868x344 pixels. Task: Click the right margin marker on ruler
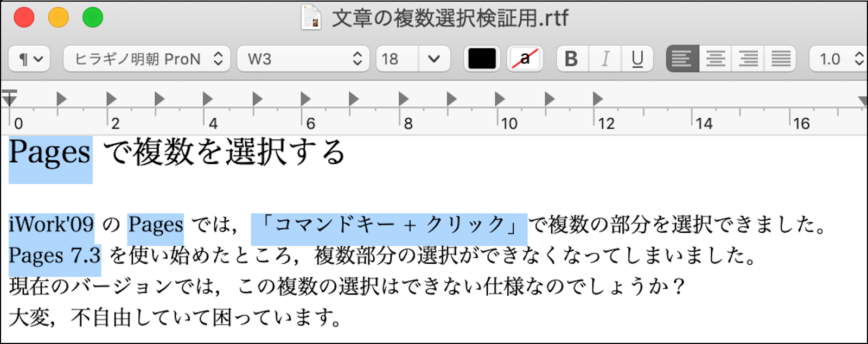coord(862,100)
